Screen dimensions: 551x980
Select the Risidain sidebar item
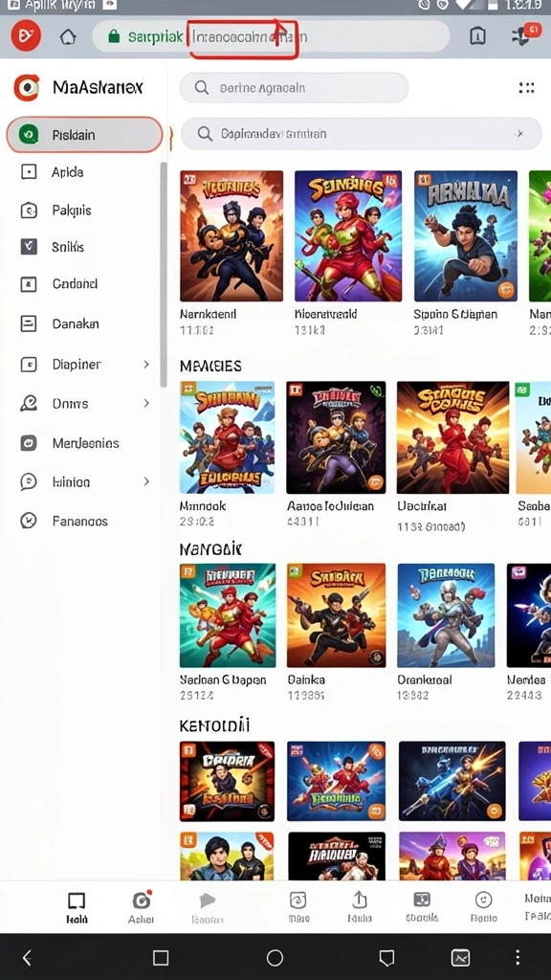pyautogui.click(x=84, y=134)
